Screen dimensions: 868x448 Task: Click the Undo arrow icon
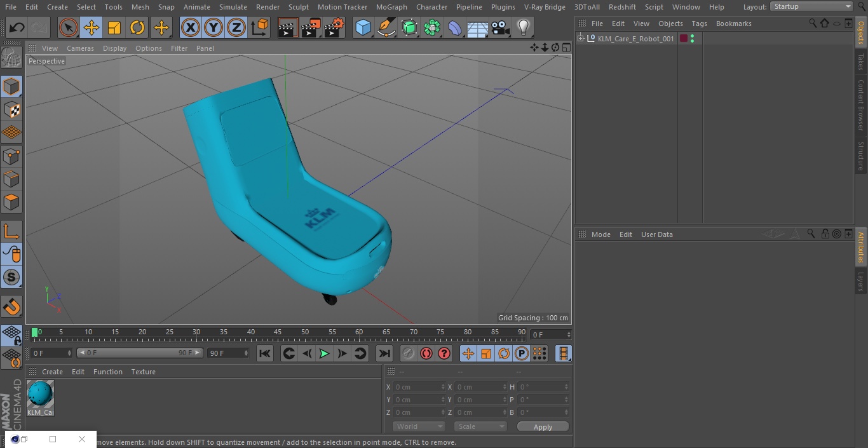pos(17,28)
